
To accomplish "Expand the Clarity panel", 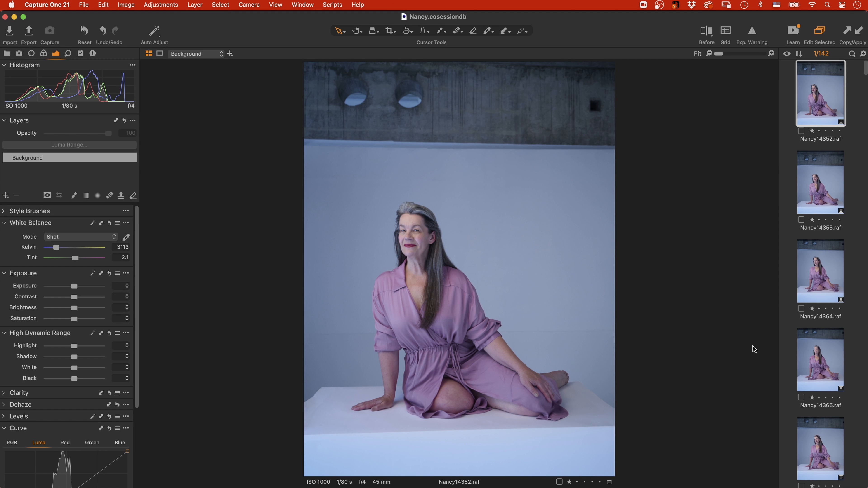I will pos(4,393).
